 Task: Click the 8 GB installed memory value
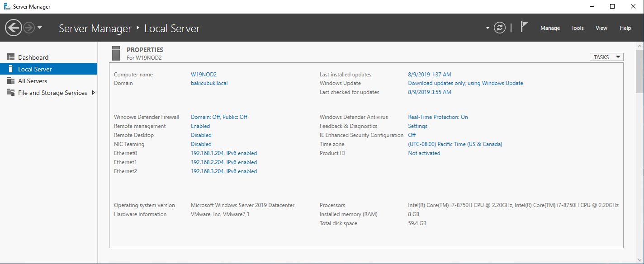click(413, 214)
